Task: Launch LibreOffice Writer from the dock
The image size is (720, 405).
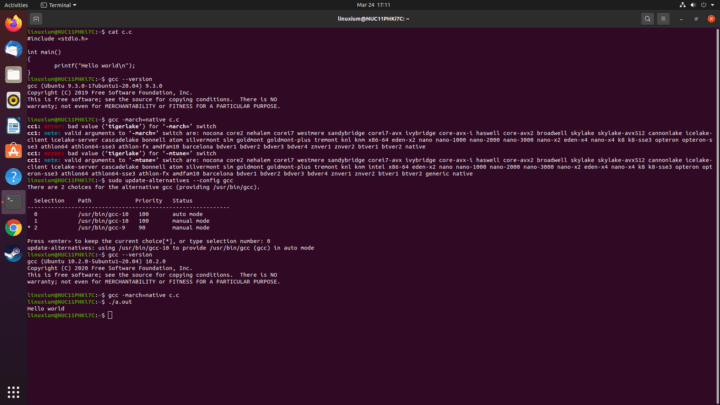Action: (x=13, y=125)
